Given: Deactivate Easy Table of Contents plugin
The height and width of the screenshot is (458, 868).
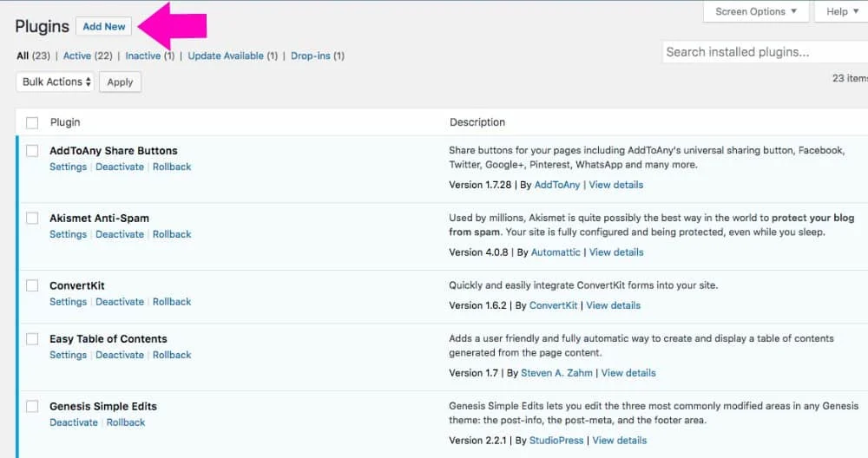Looking at the screenshot, I should click(120, 355).
